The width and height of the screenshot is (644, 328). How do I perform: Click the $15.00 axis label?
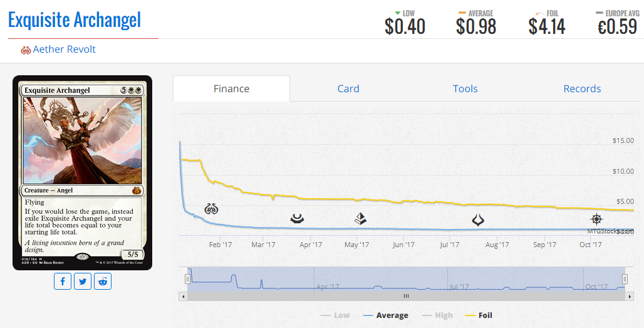(623, 140)
